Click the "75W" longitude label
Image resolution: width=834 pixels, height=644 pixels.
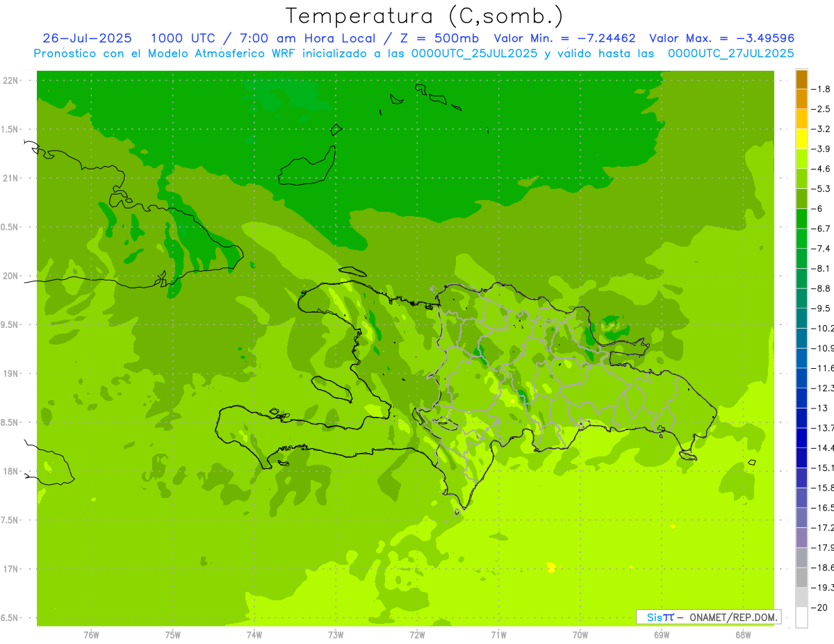172,635
